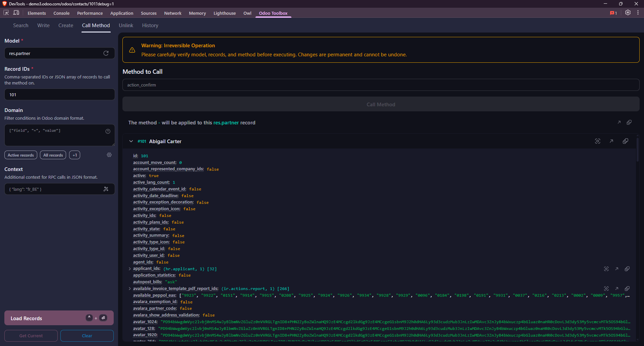The height and width of the screenshot is (346, 644).
Task: Expand the applicant_ids field
Action: [x=129, y=269]
